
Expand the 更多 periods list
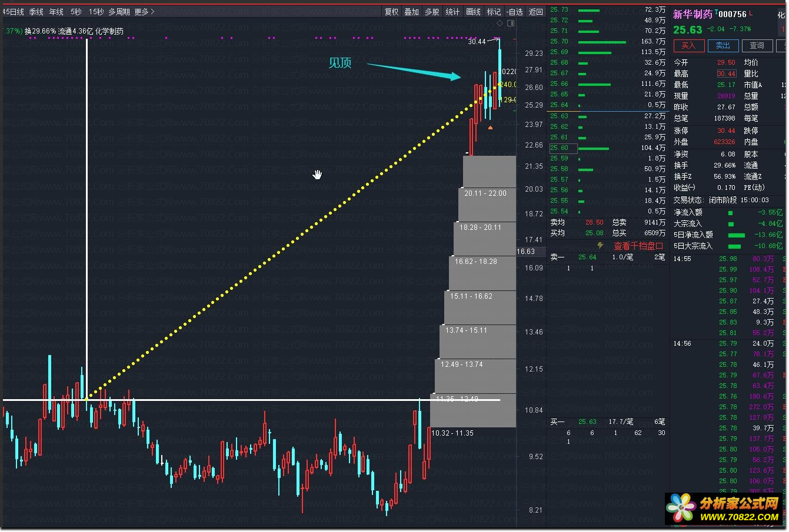144,12
